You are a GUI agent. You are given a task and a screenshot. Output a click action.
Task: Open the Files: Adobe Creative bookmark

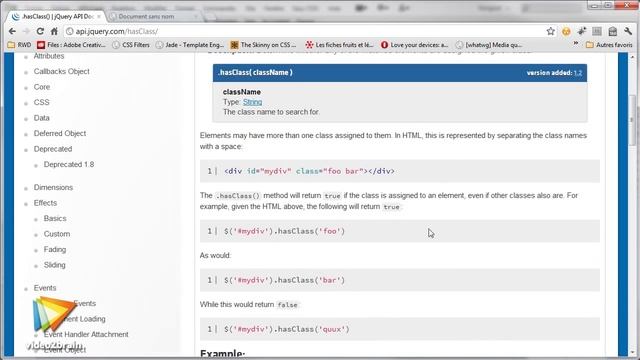[x=71, y=45]
